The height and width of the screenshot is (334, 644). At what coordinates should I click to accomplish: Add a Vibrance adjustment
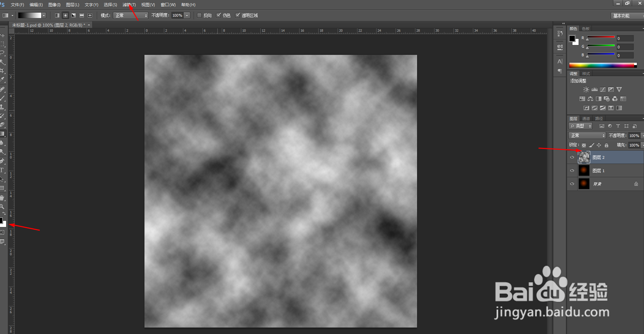[619, 90]
